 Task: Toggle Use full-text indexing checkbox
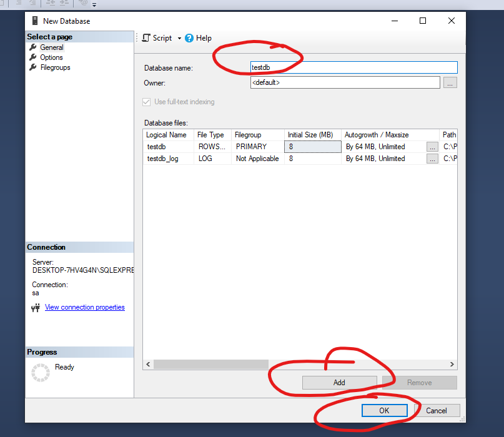click(x=147, y=102)
